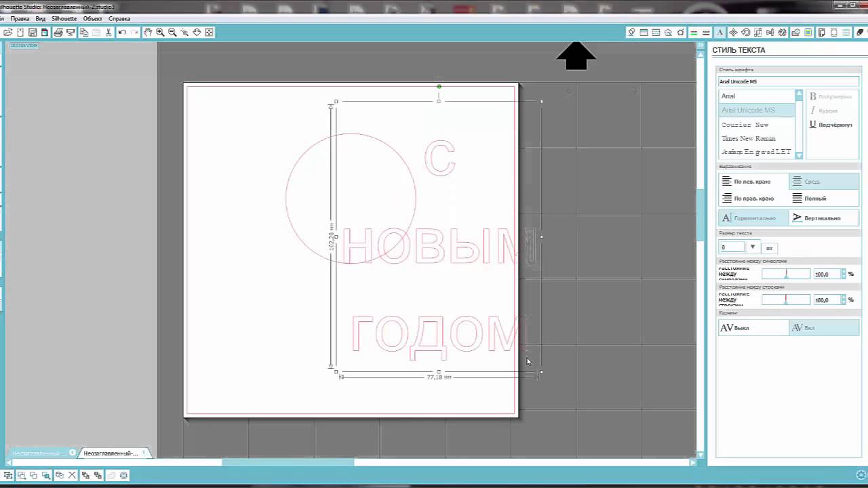
Task: Select the Eraser settings icon
Action: [x=859, y=33]
